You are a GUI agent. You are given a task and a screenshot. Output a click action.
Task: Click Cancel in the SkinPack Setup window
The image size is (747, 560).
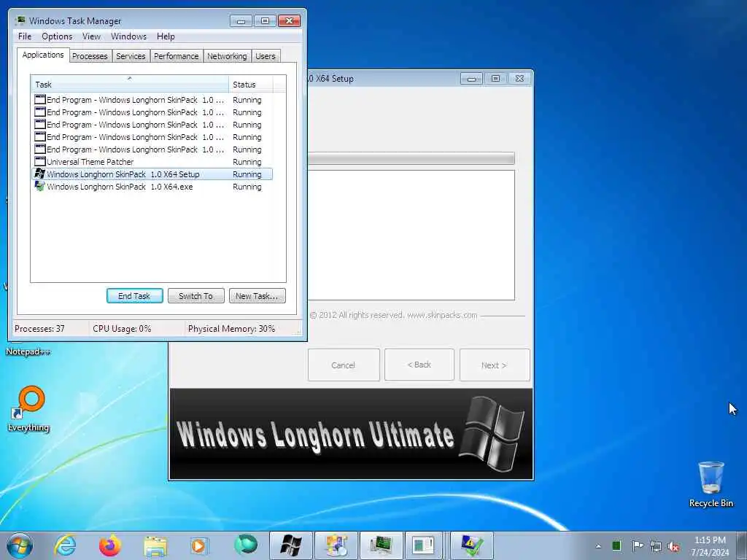click(344, 365)
